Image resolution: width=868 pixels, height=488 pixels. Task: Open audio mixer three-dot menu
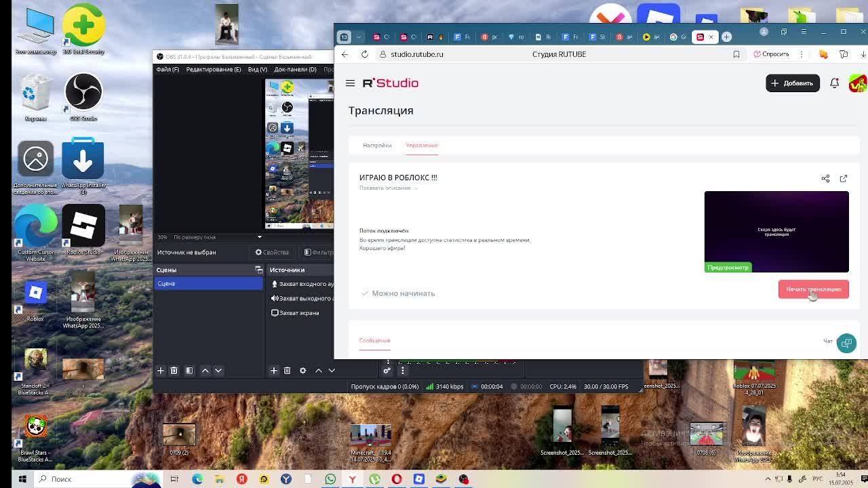point(402,371)
